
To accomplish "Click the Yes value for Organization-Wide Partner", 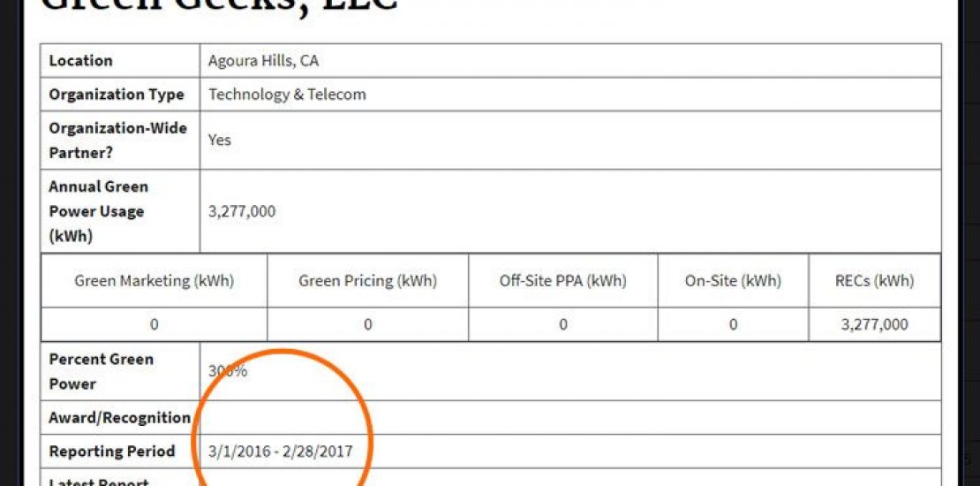I will [220, 140].
